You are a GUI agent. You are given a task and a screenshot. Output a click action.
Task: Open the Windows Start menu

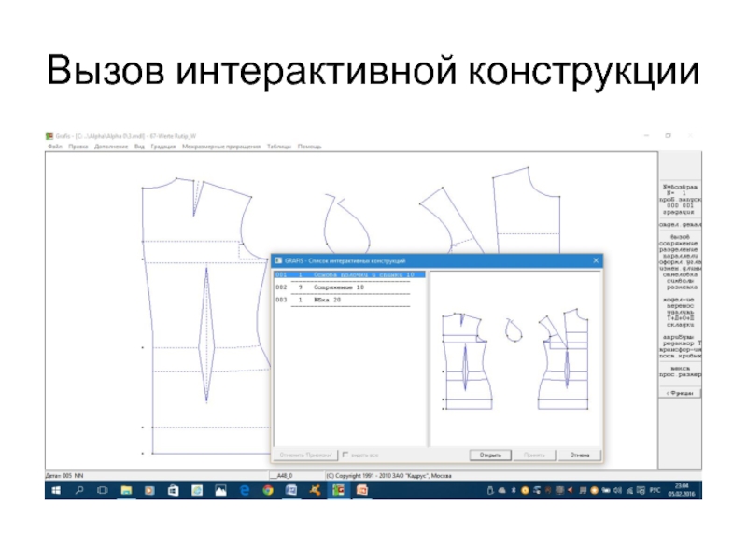click(x=56, y=491)
